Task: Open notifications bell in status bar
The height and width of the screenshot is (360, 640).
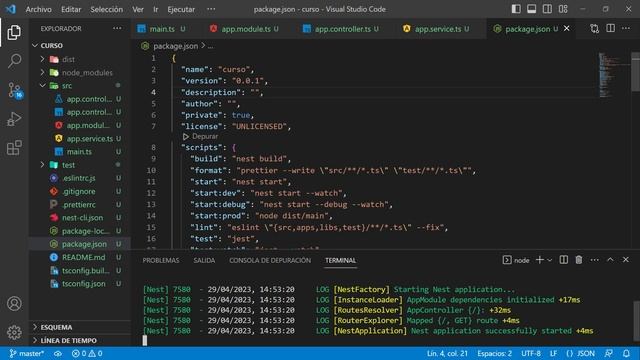Action: 626,353
